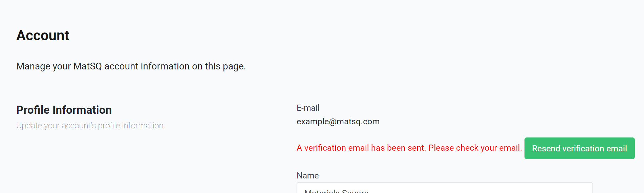Click the example@matsq.com email address
The height and width of the screenshot is (193, 644).
coord(338,122)
